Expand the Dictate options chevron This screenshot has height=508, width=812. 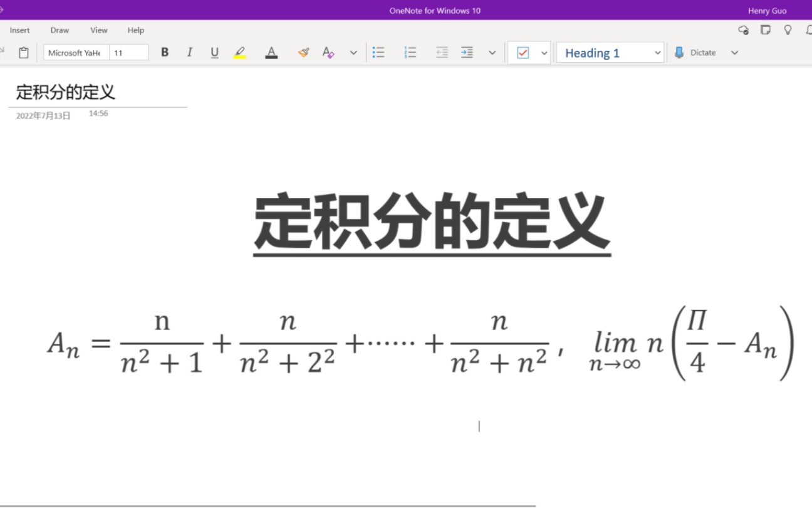(x=735, y=53)
